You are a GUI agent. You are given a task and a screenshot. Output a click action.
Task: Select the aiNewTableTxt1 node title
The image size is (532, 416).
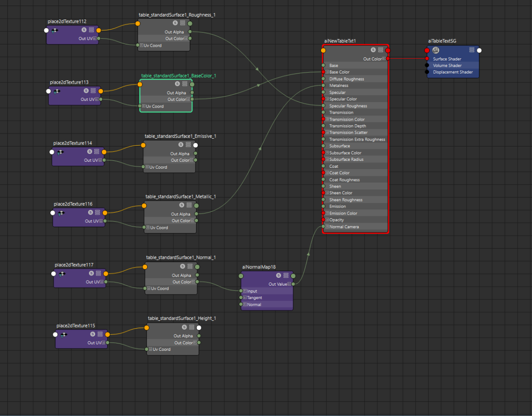[x=340, y=41]
